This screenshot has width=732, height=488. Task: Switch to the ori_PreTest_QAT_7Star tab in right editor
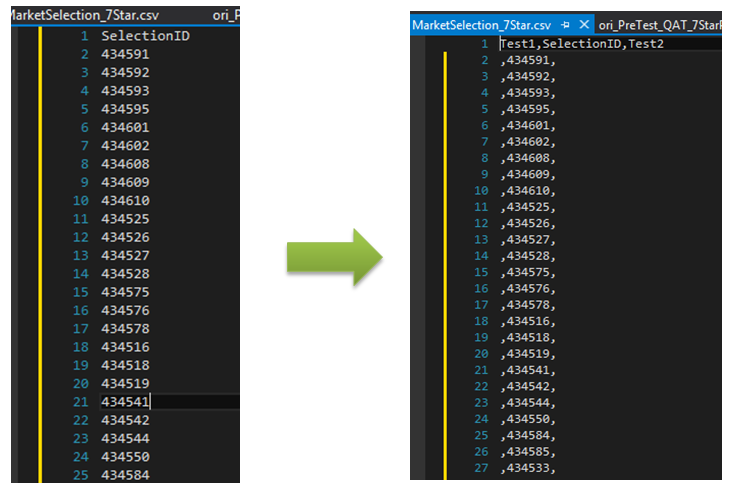[660, 24]
